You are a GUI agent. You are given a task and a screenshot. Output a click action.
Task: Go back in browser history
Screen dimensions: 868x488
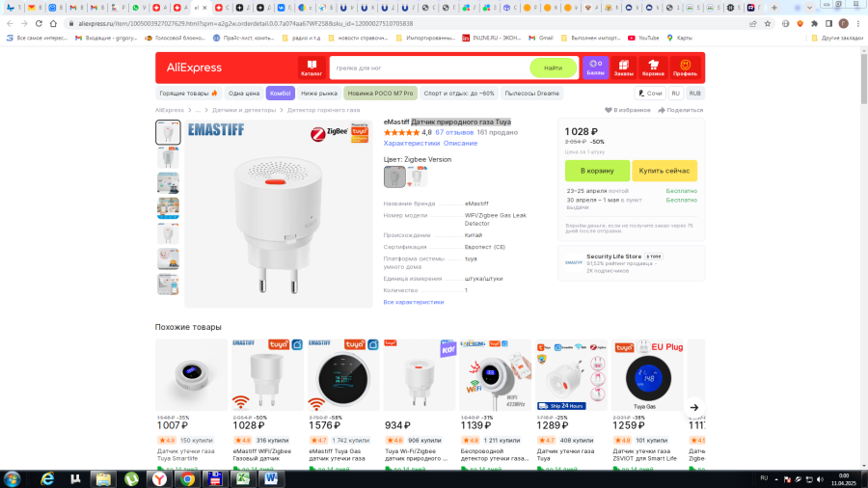click(x=10, y=24)
